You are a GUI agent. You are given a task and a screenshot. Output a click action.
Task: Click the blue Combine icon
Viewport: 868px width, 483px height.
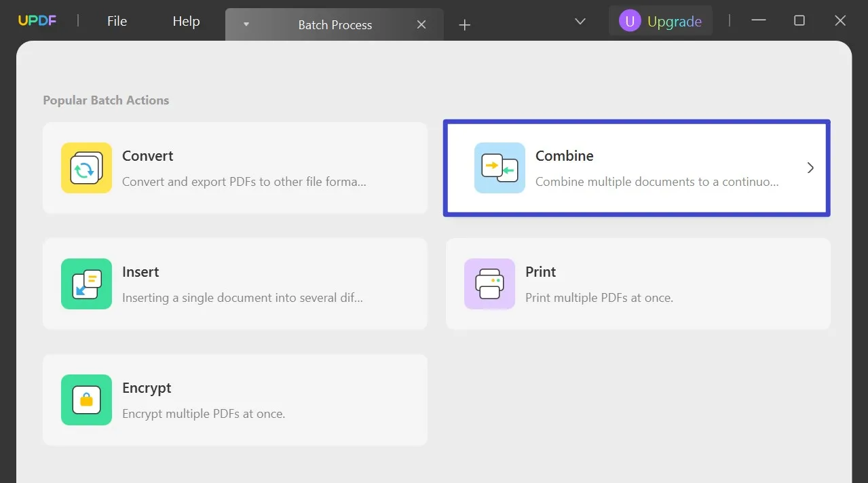click(x=499, y=168)
